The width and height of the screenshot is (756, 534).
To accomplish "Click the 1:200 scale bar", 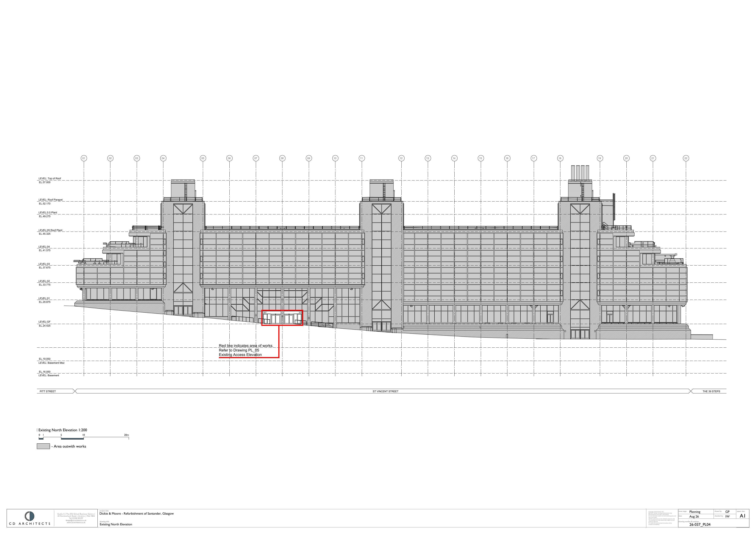I will [x=84, y=437].
